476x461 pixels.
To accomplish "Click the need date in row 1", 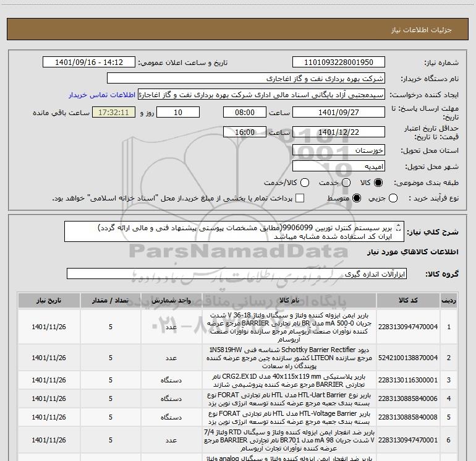I will [49, 327].
